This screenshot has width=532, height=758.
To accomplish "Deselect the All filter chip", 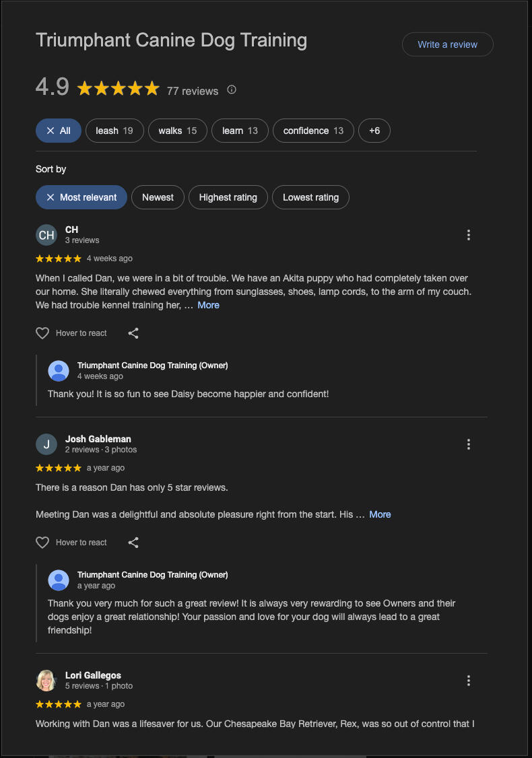I will pos(59,131).
